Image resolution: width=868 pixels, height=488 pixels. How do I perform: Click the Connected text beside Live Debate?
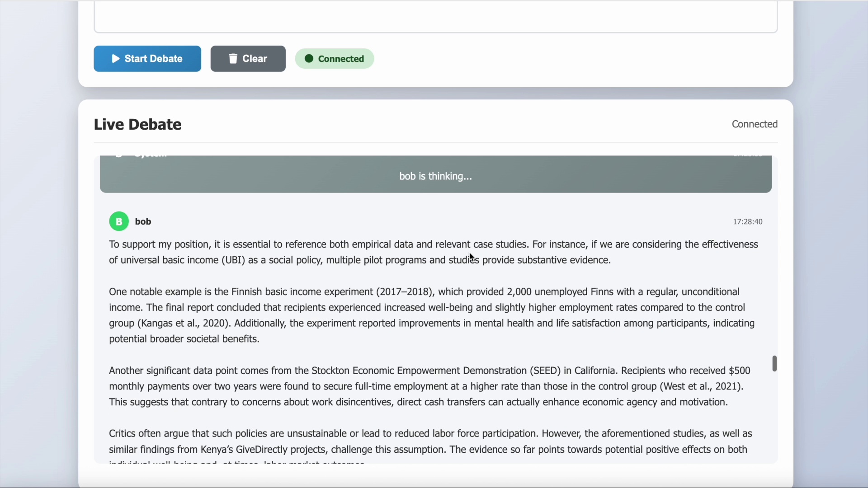tap(755, 124)
